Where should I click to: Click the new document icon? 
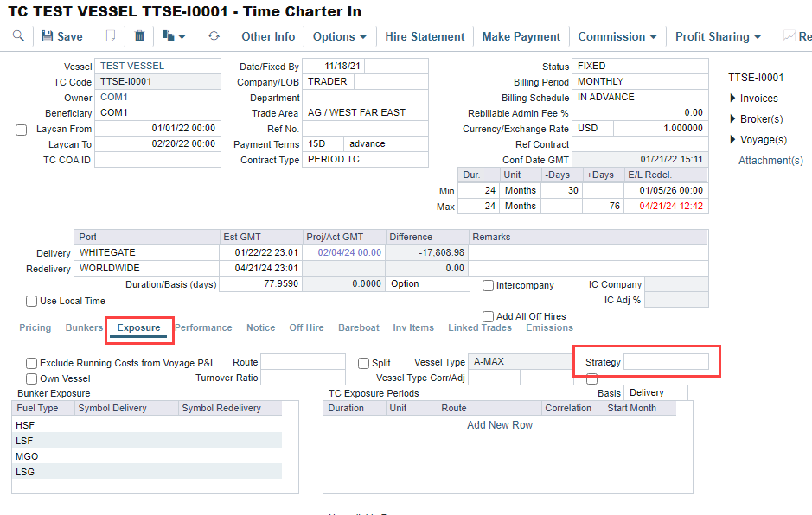point(110,36)
